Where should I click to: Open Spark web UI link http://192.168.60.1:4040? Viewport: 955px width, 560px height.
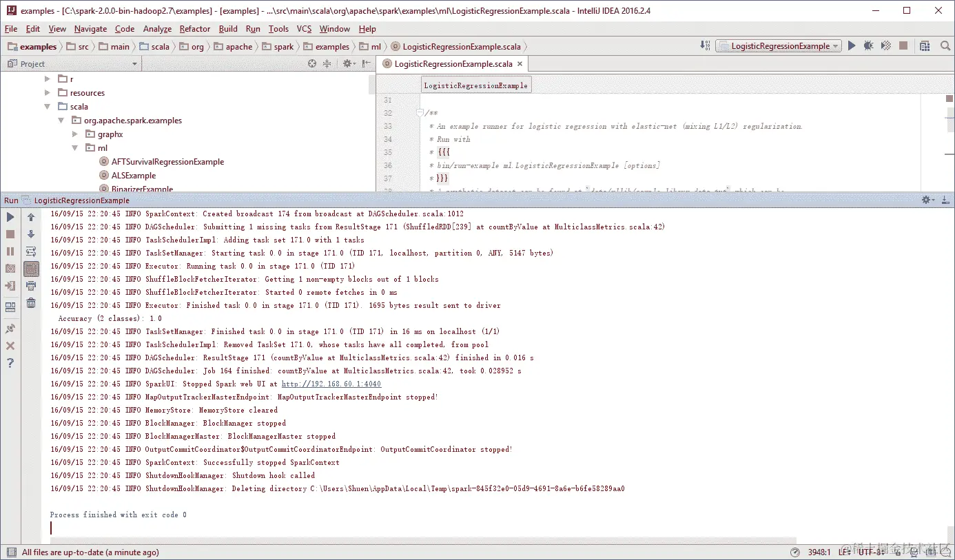[x=331, y=384]
